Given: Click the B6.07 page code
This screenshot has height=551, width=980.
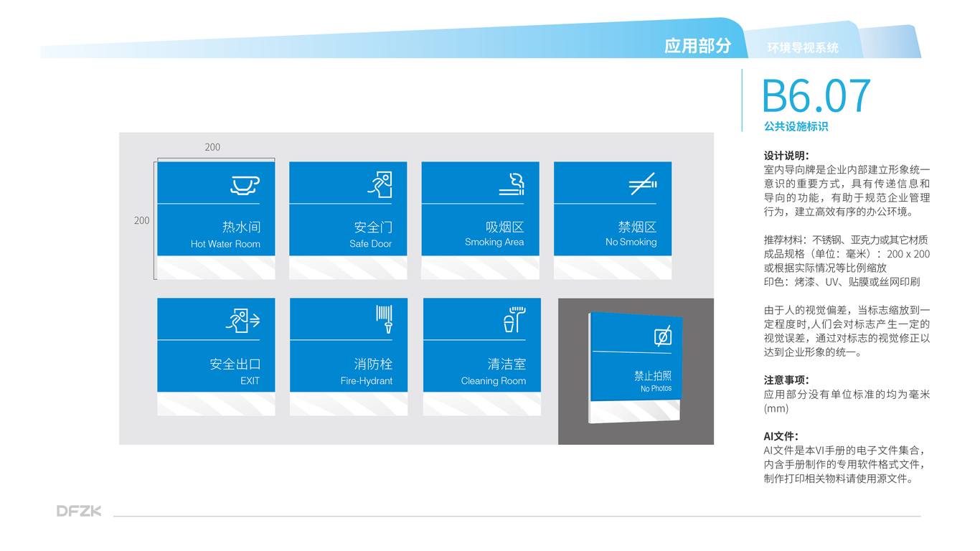Looking at the screenshot, I should [x=816, y=96].
